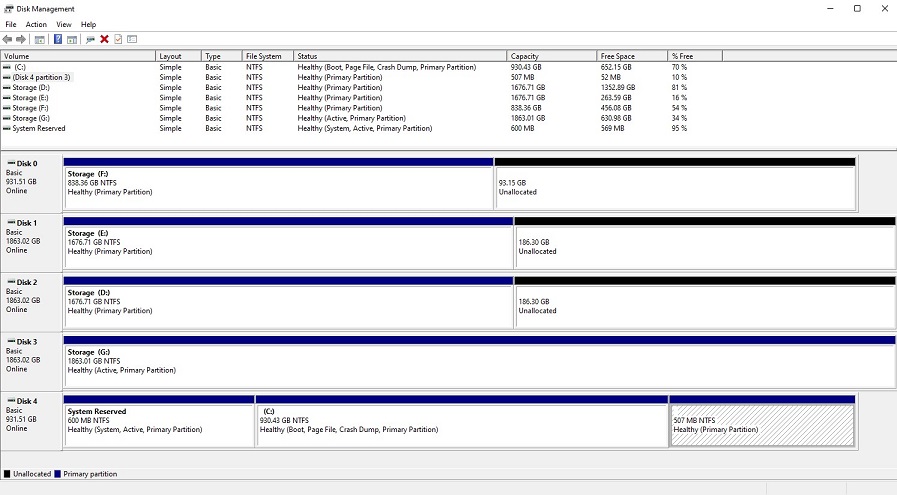
Task: Click the Properties checkmark toolbar icon
Action: [118, 39]
